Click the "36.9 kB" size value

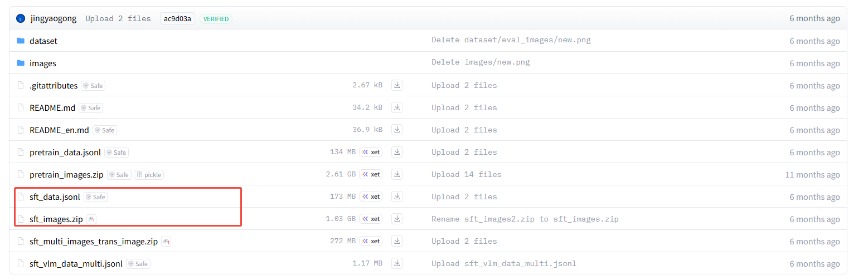pos(367,130)
